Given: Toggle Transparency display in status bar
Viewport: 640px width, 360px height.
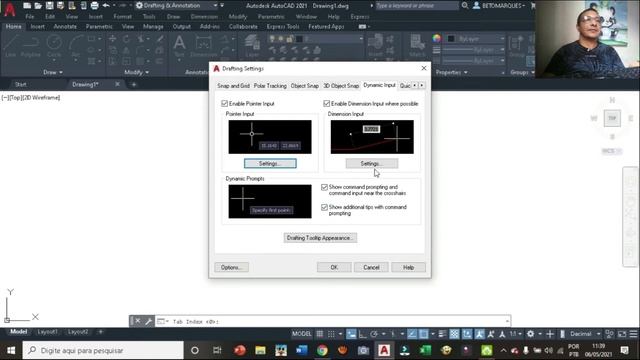Looking at the screenshot, I should pos(454,334).
